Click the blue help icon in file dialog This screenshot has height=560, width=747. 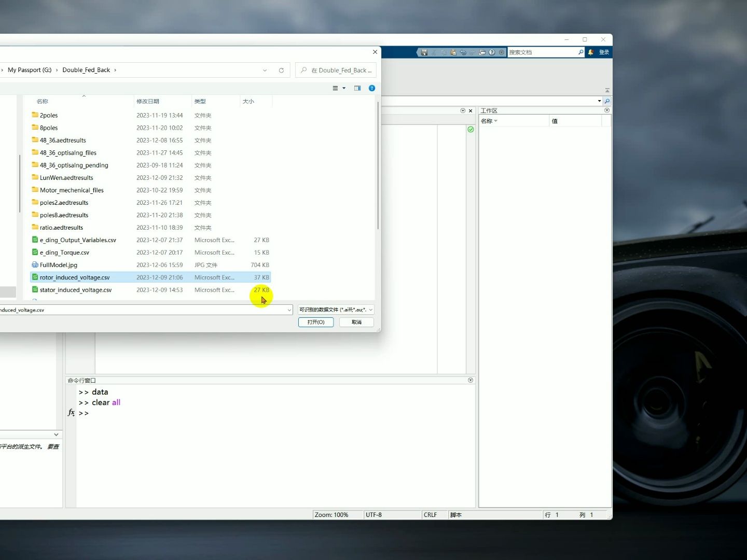pyautogui.click(x=372, y=88)
